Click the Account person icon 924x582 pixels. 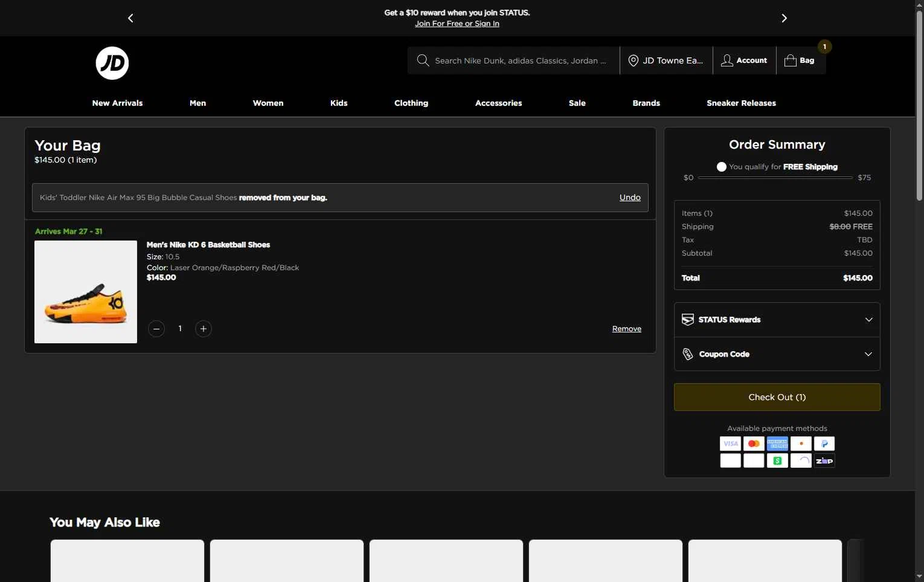pyautogui.click(x=727, y=60)
